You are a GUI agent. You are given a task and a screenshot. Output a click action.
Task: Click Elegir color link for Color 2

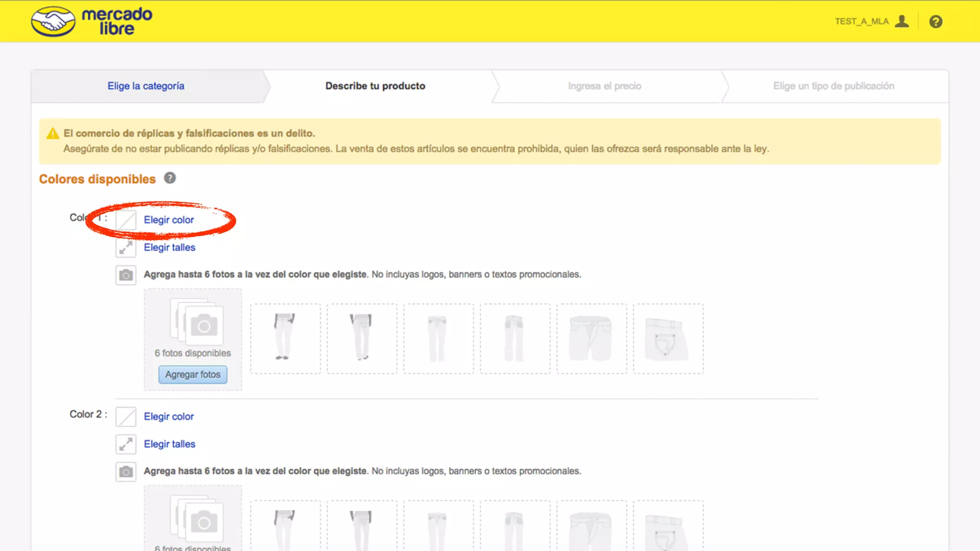[x=169, y=417]
